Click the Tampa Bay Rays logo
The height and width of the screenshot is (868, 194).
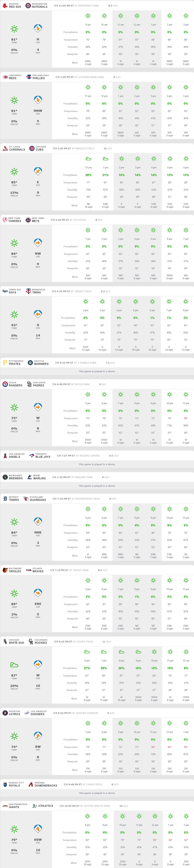pyautogui.click(x=5, y=291)
